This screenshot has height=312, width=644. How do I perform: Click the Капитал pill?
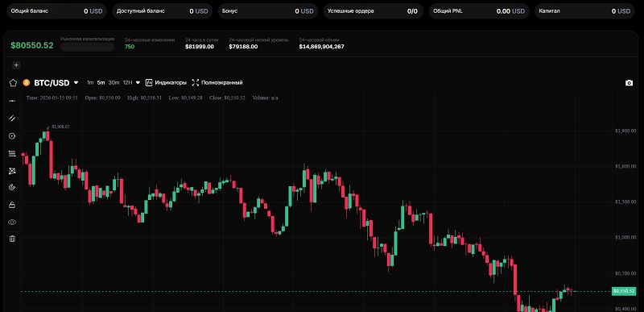point(584,11)
